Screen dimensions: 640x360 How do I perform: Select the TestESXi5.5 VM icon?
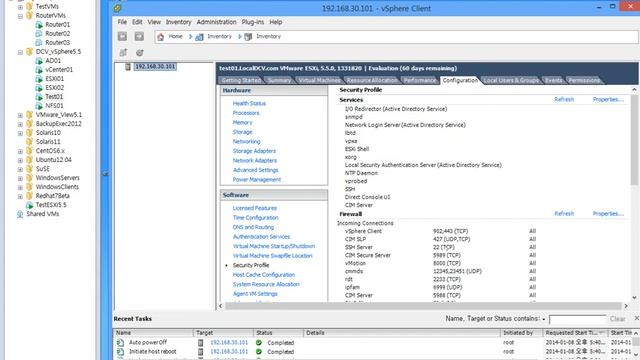(x=29, y=205)
